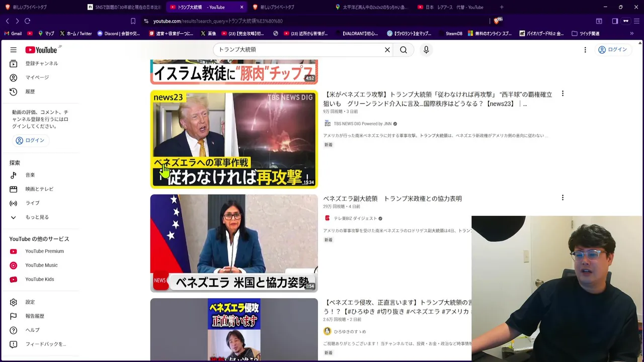
Task: Click the sidebar ログイン button
Action: (x=30, y=140)
